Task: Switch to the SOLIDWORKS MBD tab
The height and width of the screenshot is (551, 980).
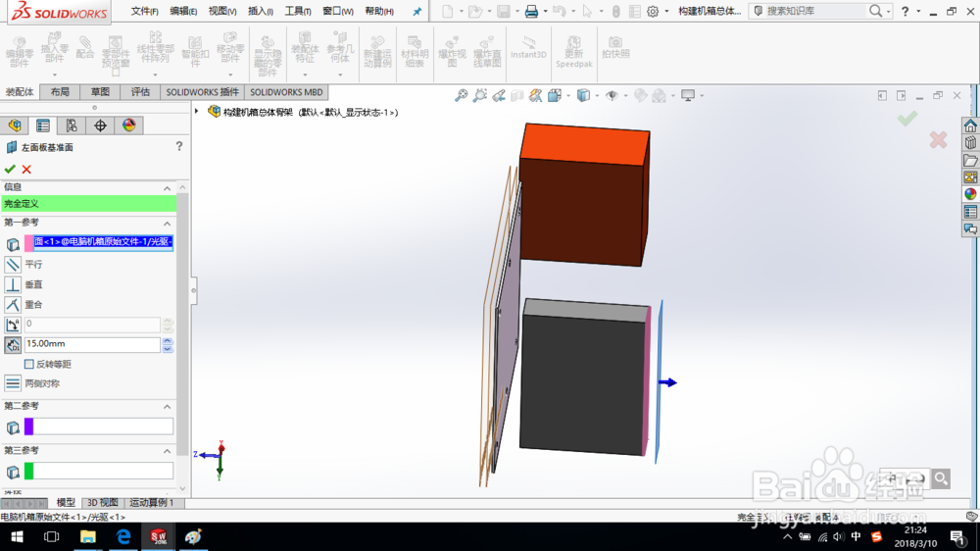Action: (x=286, y=92)
